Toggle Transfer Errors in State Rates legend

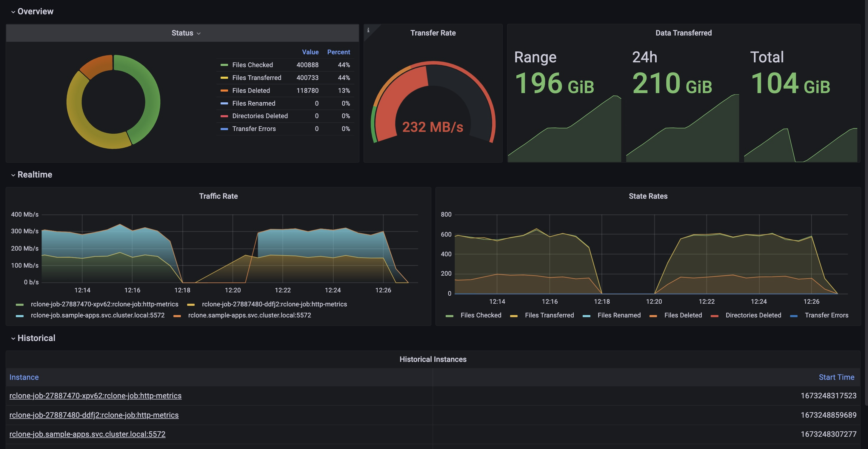click(826, 315)
